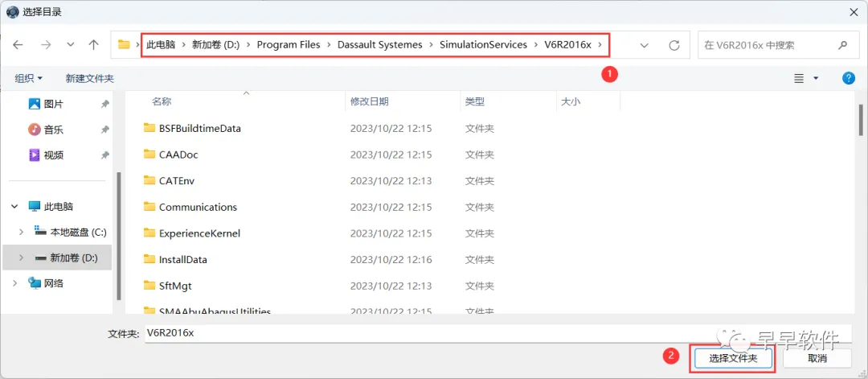
Task: Click the ExperienceKernel folder icon
Action: (149, 233)
